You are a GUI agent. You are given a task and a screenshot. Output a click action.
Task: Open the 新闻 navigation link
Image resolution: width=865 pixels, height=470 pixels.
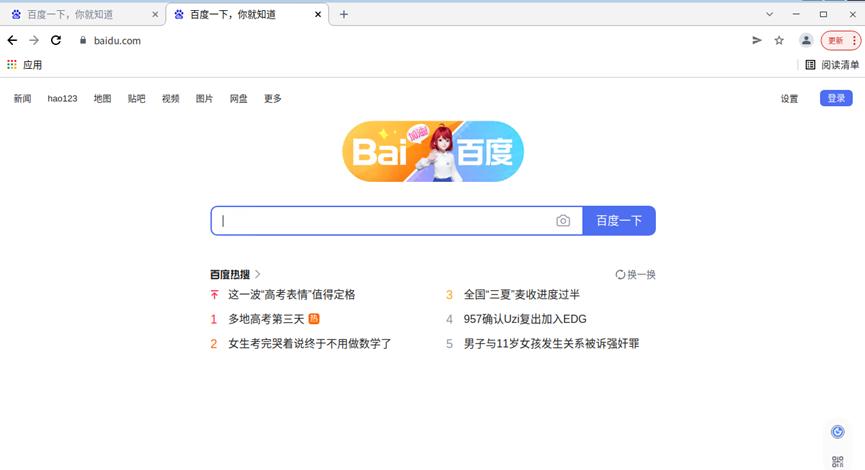(22, 98)
